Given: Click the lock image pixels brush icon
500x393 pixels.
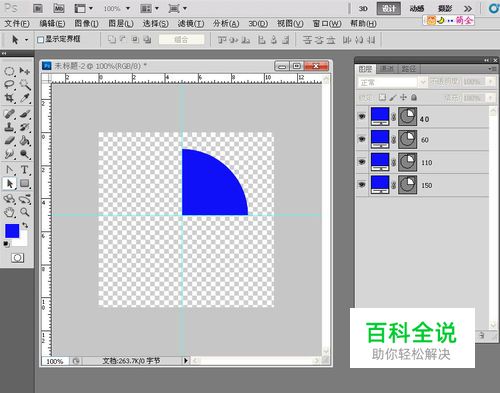Looking at the screenshot, I should 393,97.
